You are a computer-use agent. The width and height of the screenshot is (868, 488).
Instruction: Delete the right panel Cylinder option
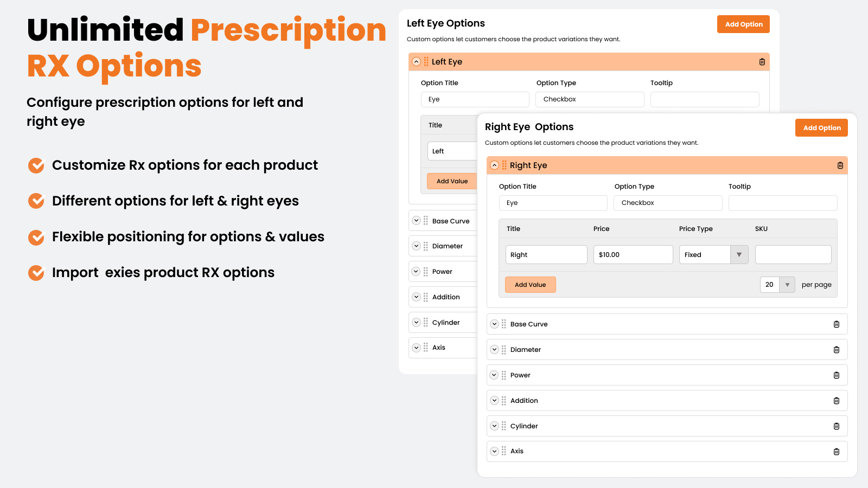tap(837, 426)
